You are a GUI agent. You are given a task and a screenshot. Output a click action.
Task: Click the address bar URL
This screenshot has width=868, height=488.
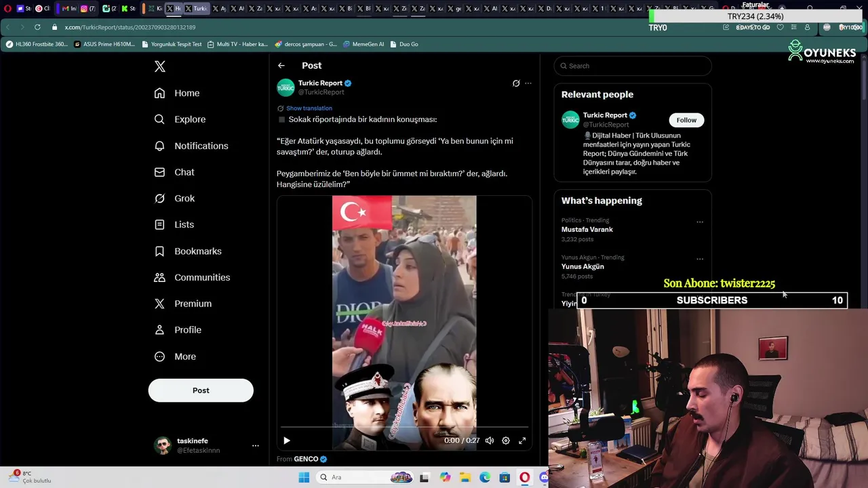click(x=130, y=27)
